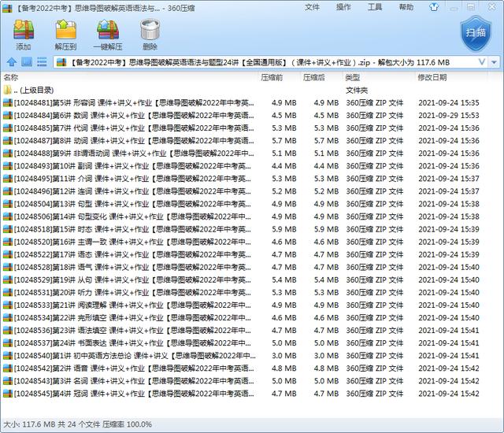Select file [10248522]第17讲 语态
504x433 pixels.
[132, 254]
